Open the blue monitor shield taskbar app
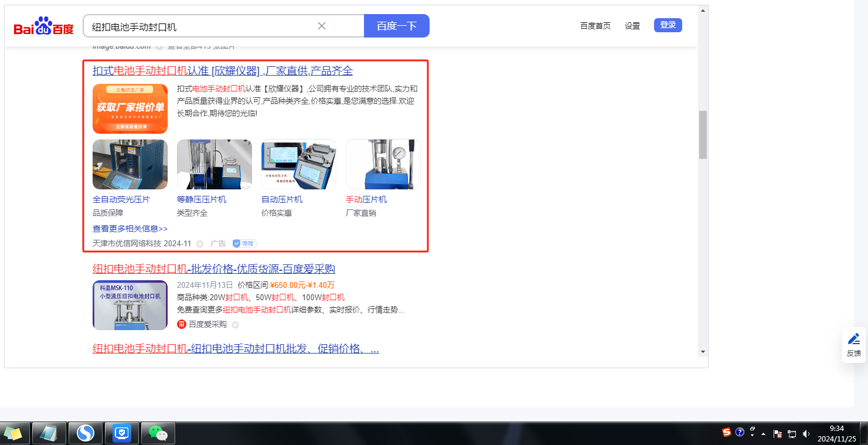868x445 pixels. click(121, 433)
